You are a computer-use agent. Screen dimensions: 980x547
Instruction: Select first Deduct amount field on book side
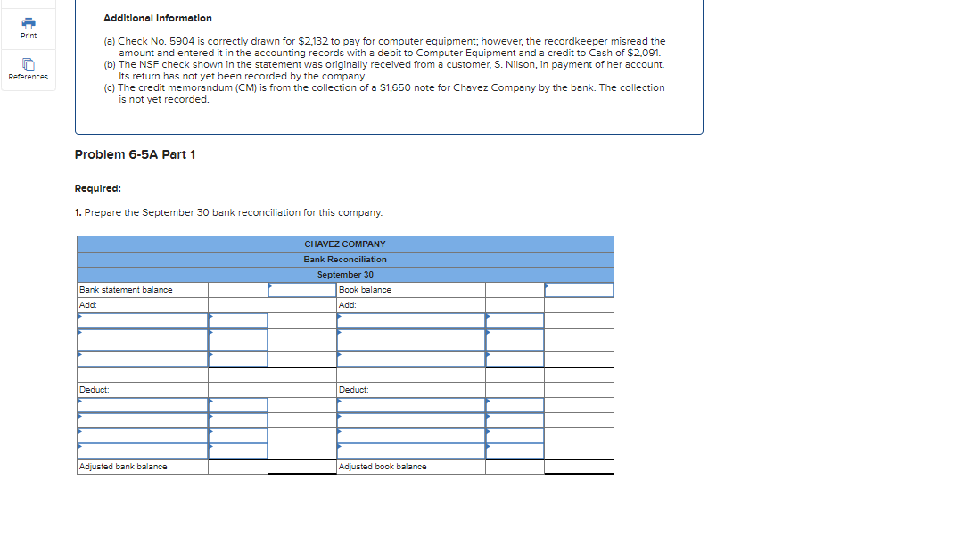click(x=515, y=405)
